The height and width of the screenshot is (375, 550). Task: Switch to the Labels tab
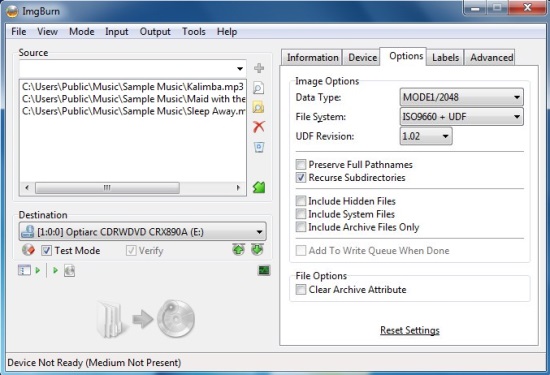point(445,58)
